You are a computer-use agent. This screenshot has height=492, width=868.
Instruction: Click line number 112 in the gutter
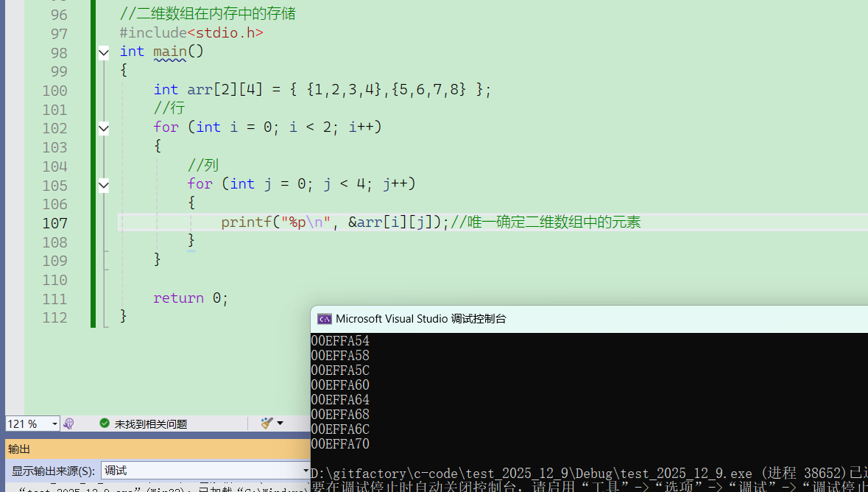[x=54, y=317]
